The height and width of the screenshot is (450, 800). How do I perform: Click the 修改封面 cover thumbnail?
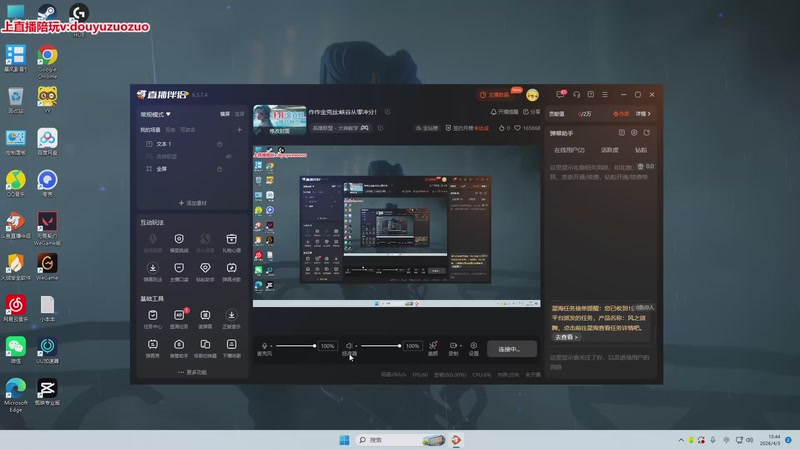tap(280, 120)
